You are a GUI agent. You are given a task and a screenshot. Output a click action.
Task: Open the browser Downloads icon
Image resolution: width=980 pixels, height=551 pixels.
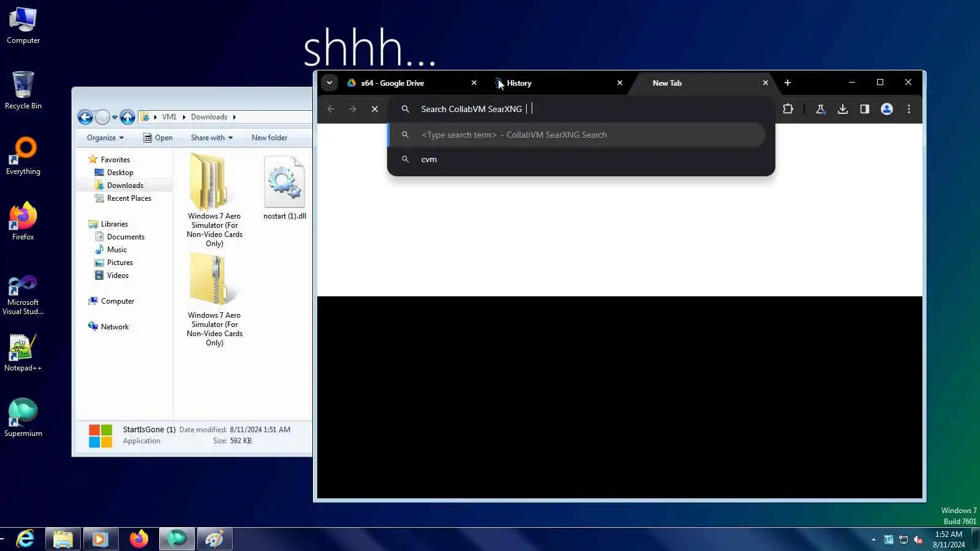coord(843,109)
